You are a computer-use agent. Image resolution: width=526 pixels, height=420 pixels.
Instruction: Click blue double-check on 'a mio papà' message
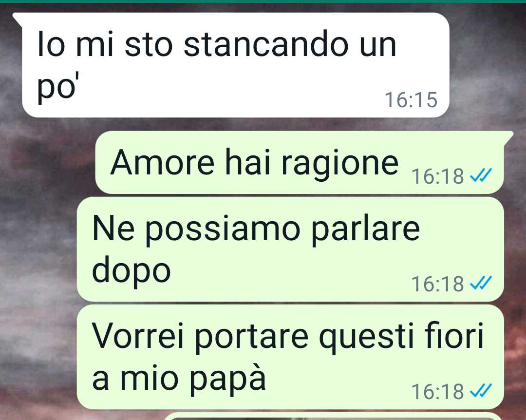click(481, 390)
